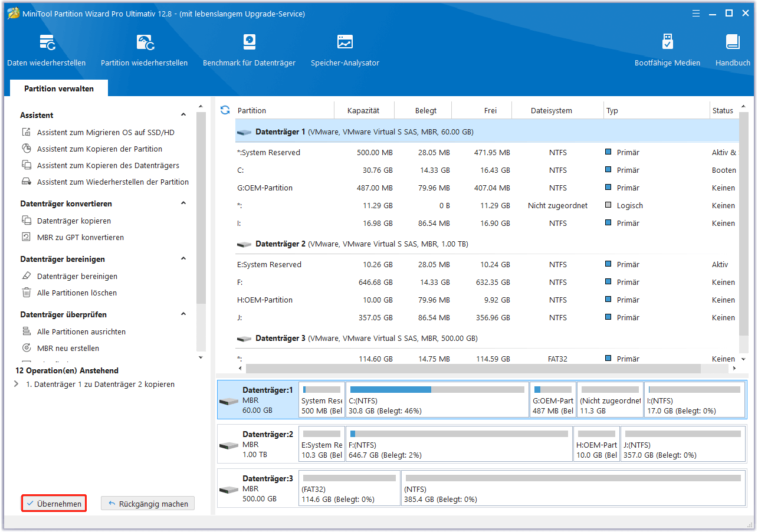Select G:OEM-Partition row
The height and width of the screenshot is (532, 758).
(487, 188)
